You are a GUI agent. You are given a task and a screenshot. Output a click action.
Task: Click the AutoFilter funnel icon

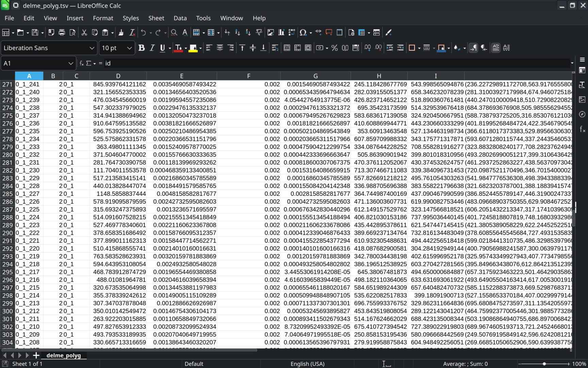tap(259, 32)
